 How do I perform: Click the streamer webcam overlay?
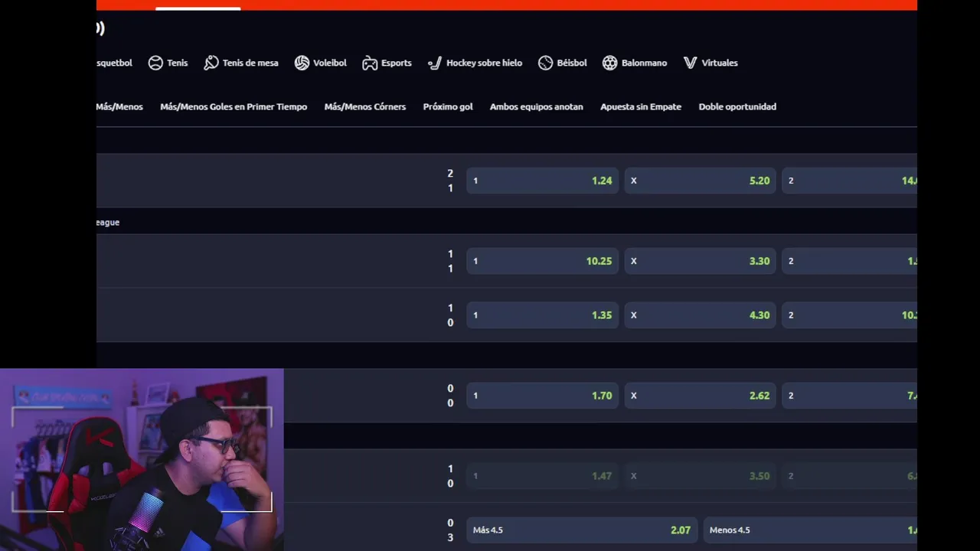[142, 460]
